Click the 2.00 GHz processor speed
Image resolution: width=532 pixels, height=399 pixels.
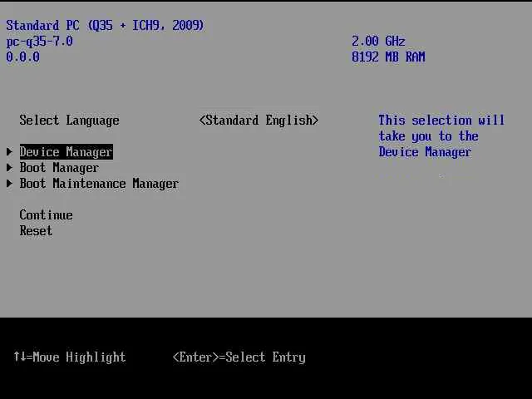(x=378, y=41)
